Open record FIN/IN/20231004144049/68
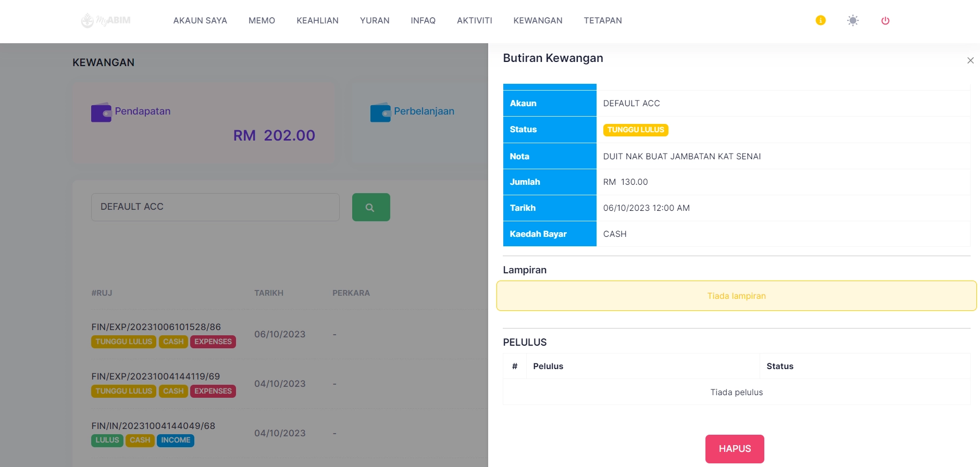The width and height of the screenshot is (980, 467). [153, 426]
